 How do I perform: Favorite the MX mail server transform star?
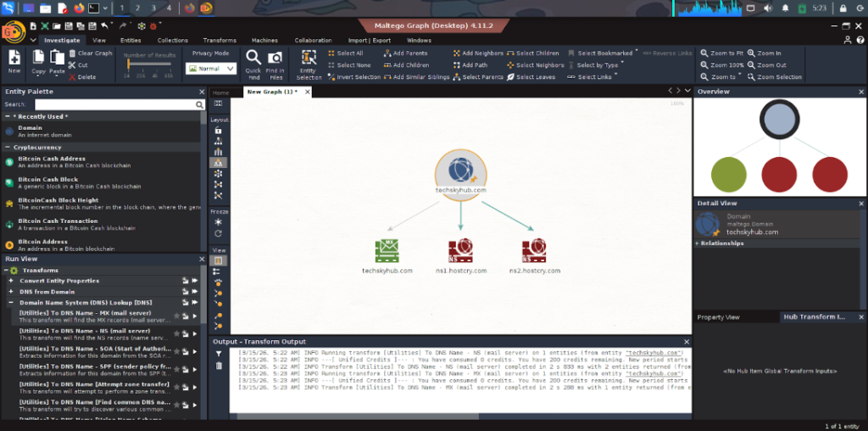pos(176,315)
